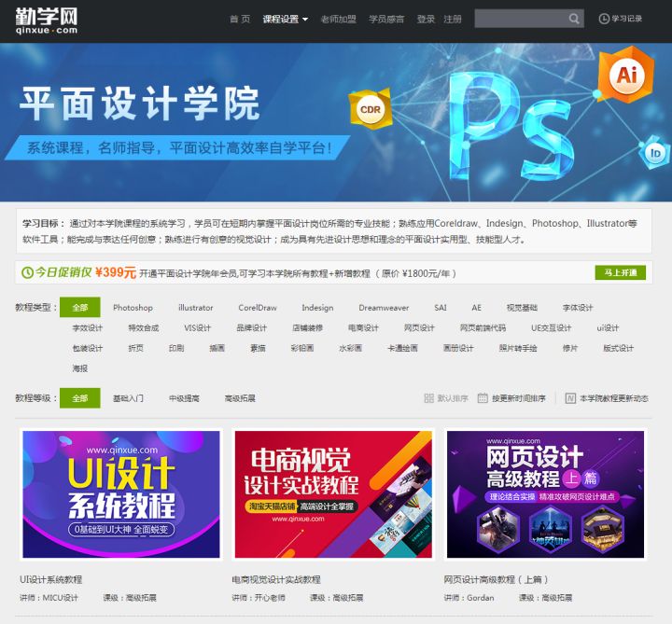This screenshot has width=672, height=624.
Task: Filter courses by 特效合成
Action: 144,328
